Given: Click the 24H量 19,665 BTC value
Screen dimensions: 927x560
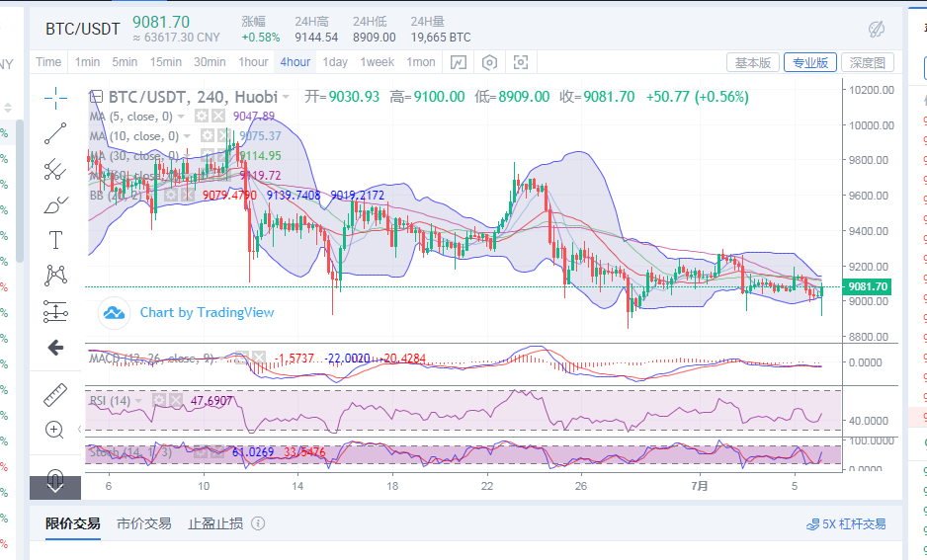Looking at the screenshot, I should (x=441, y=38).
